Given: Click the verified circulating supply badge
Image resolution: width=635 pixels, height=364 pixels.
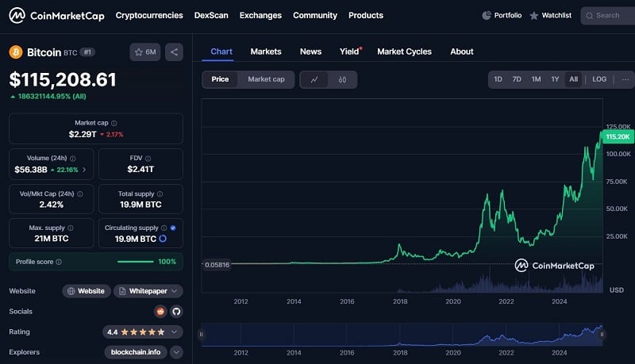Looking at the screenshot, I should (173, 228).
